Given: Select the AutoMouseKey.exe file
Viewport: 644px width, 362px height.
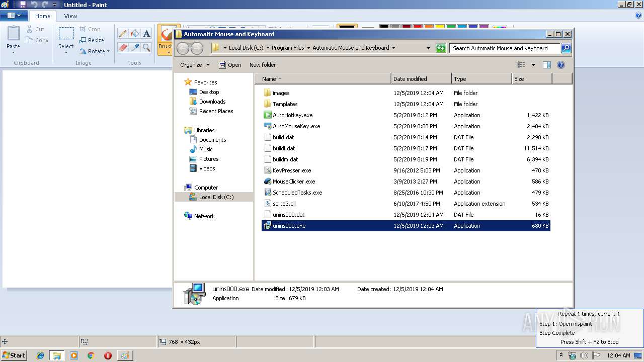Looking at the screenshot, I should (x=406, y=126).
